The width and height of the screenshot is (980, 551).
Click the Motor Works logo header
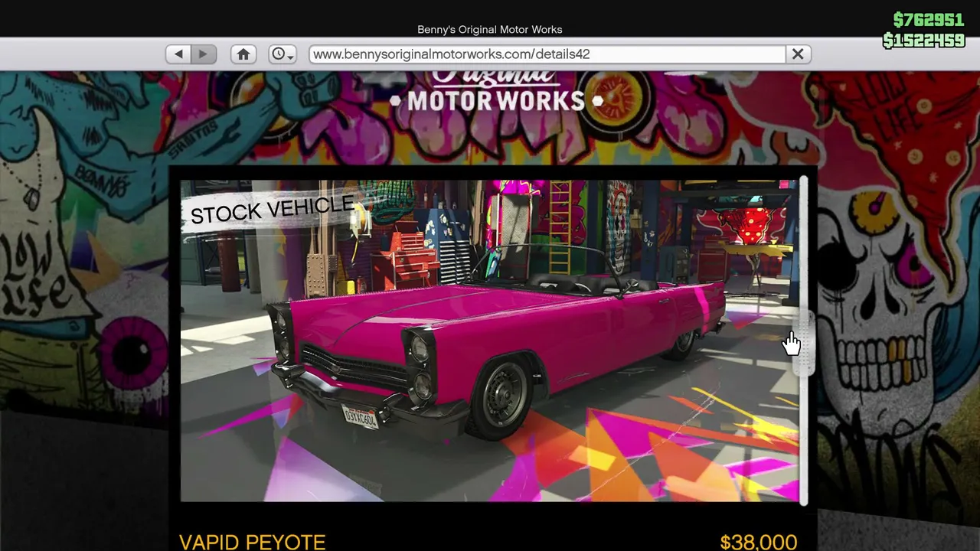click(x=496, y=92)
